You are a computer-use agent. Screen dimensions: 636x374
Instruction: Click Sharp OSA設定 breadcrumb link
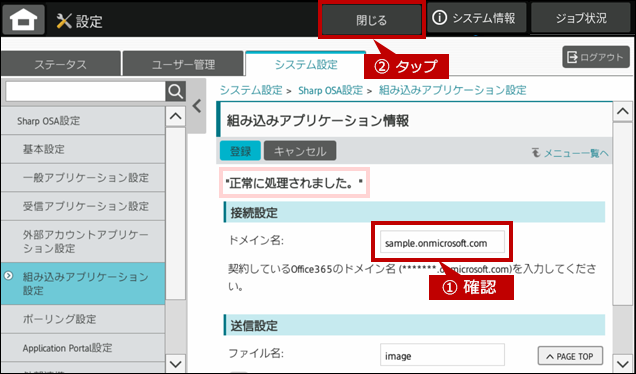pos(330,90)
